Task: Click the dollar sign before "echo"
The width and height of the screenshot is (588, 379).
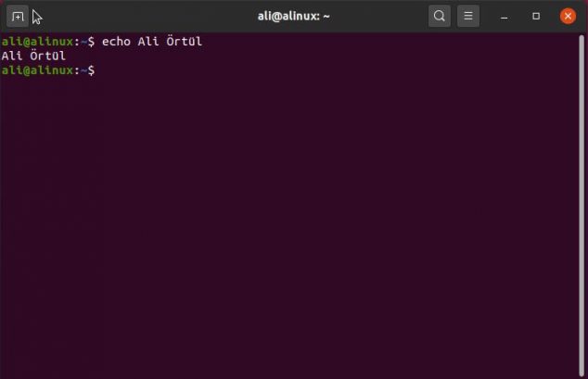Action: (x=91, y=42)
